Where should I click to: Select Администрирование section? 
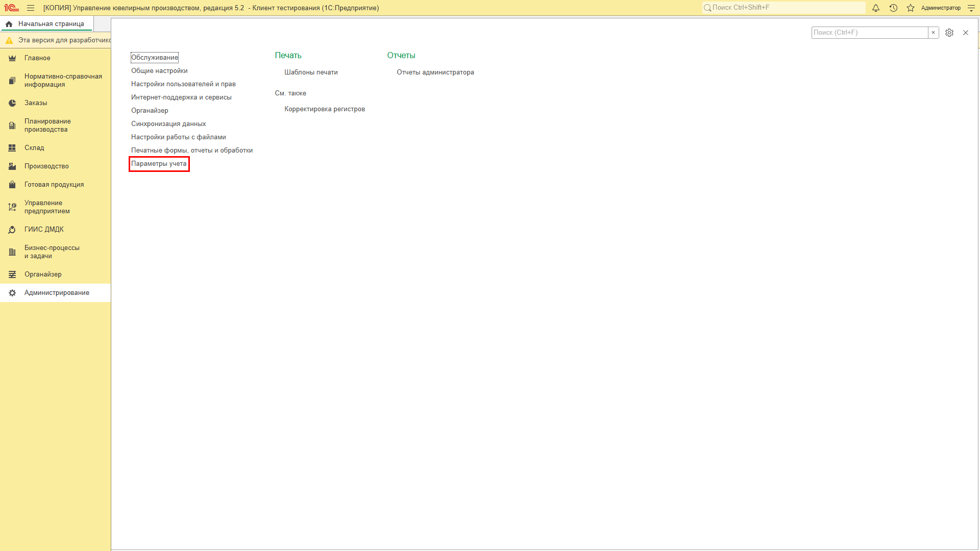tap(55, 293)
